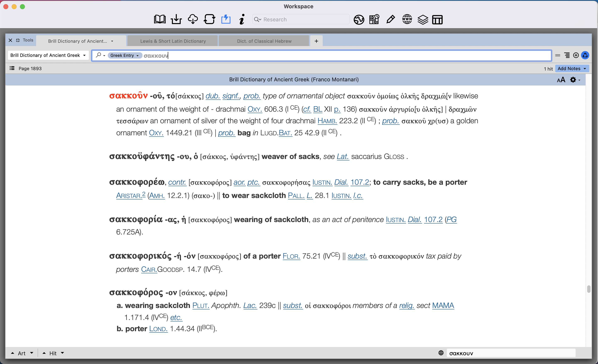Click the page contents list icon near Page 1893

[12, 68]
